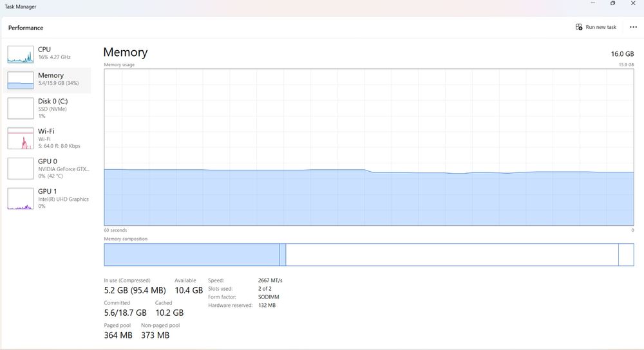The image size is (644, 350).
Task: Click the 2667 MT/s speed value
Action: 270,281
